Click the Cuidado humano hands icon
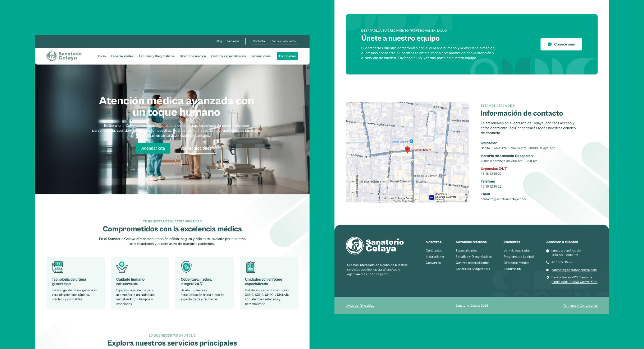644x349 pixels. [122, 267]
